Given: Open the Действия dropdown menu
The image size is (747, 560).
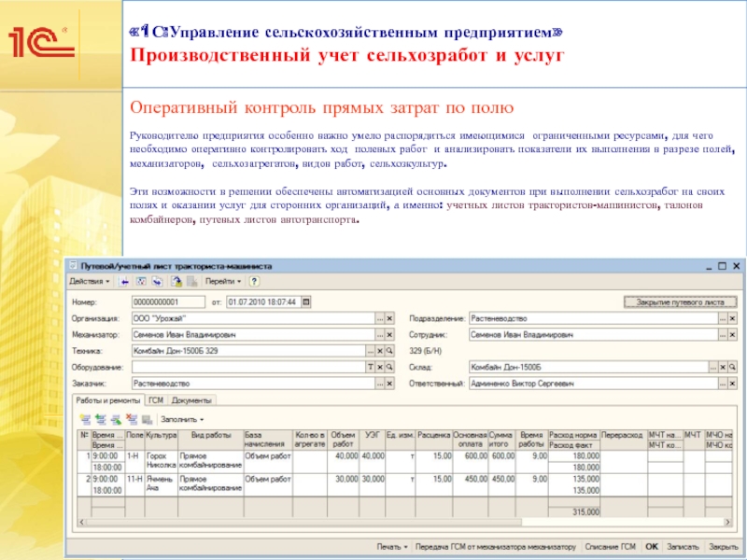Looking at the screenshot, I should click(90, 280).
